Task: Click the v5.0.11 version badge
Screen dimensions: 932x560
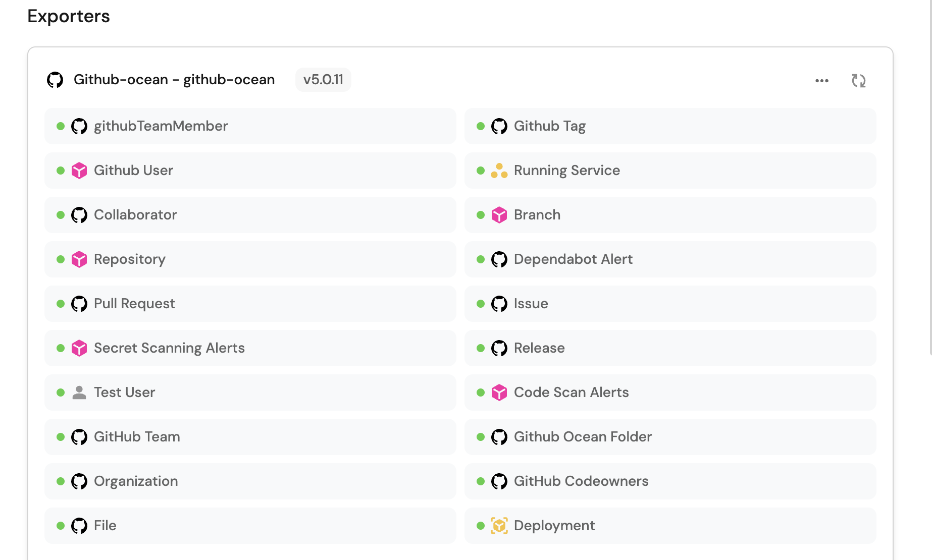Action: coord(323,80)
